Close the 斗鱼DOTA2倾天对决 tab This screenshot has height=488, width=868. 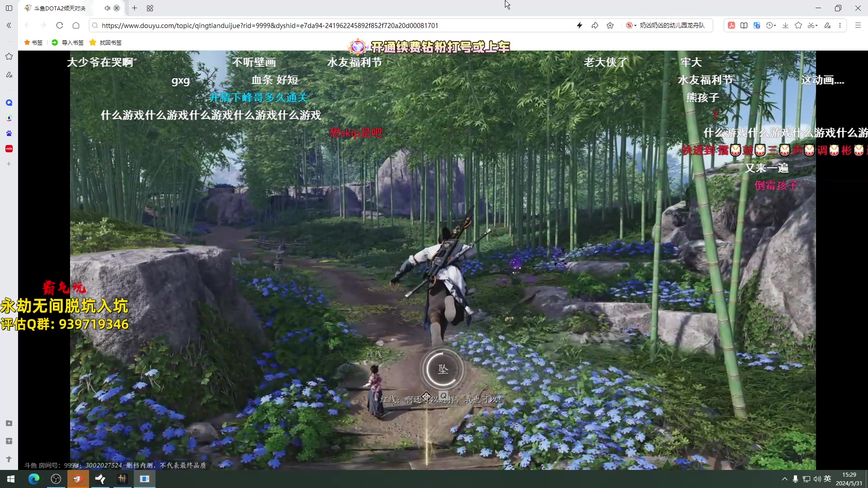coord(117,8)
